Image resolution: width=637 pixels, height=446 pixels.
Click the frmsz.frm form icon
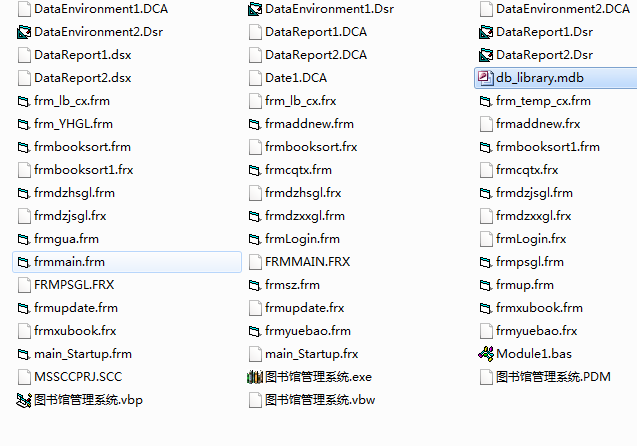[x=255, y=285]
